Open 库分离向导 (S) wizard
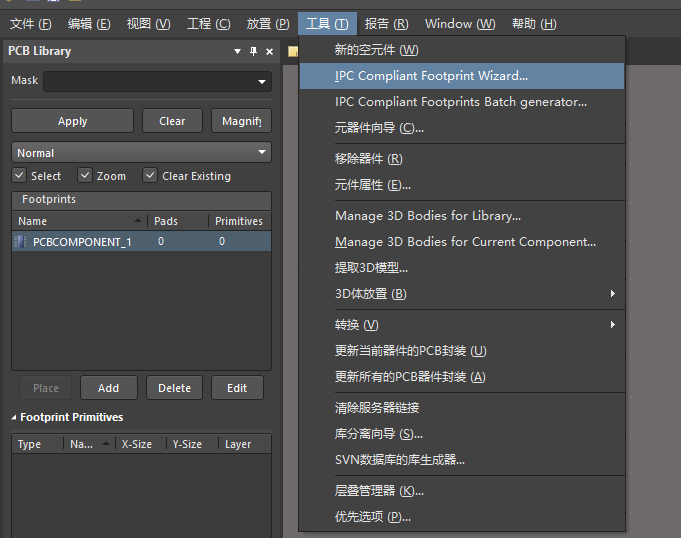Image resolution: width=681 pixels, height=538 pixels. click(x=462, y=434)
